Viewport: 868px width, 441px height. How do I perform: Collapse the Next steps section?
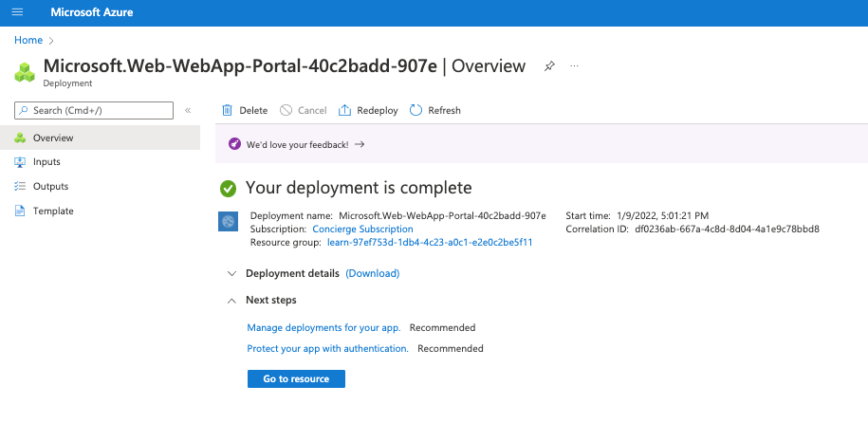point(231,301)
